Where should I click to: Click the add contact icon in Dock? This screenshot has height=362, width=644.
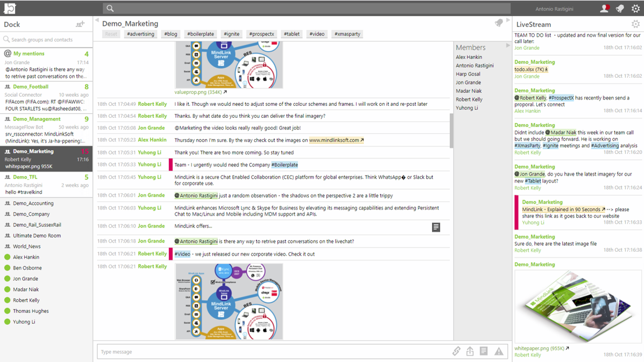pos(80,24)
